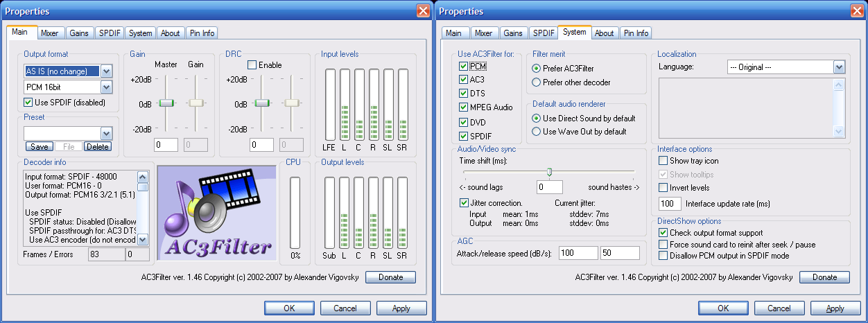Switch to Gains tab in left window

(79, 33)
